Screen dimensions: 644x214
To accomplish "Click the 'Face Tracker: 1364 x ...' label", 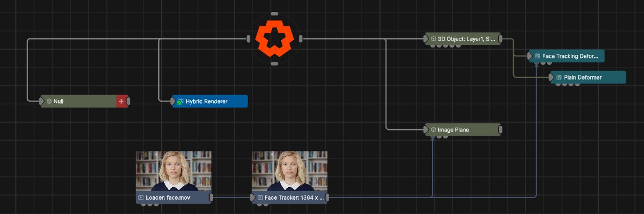I will point(294,197).
